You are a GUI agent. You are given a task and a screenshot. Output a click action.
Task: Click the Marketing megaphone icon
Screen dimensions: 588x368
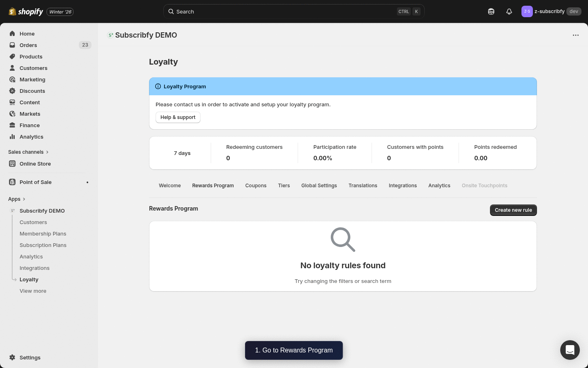12,79
